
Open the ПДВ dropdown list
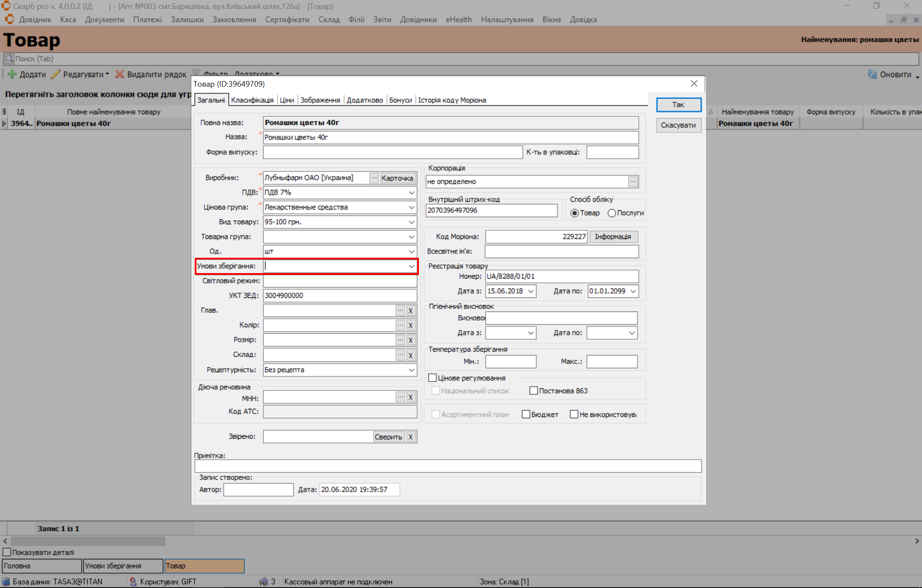coord(411,193)
